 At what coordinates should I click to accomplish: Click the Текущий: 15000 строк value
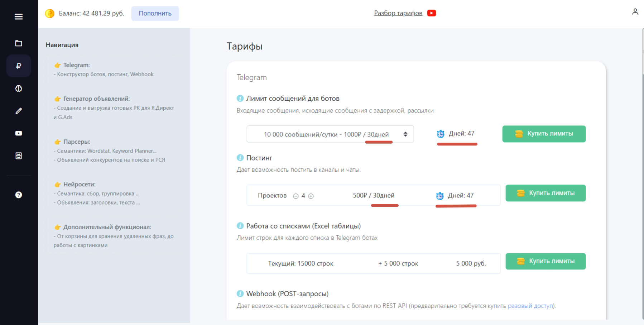301,263
